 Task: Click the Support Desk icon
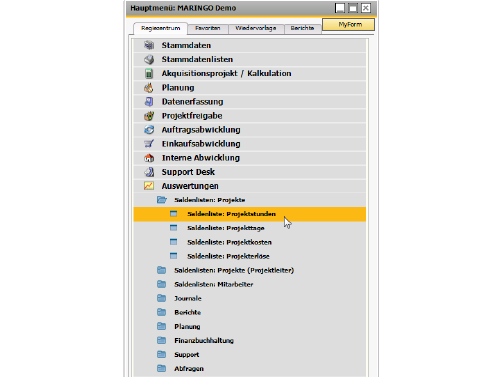point(149,172)
